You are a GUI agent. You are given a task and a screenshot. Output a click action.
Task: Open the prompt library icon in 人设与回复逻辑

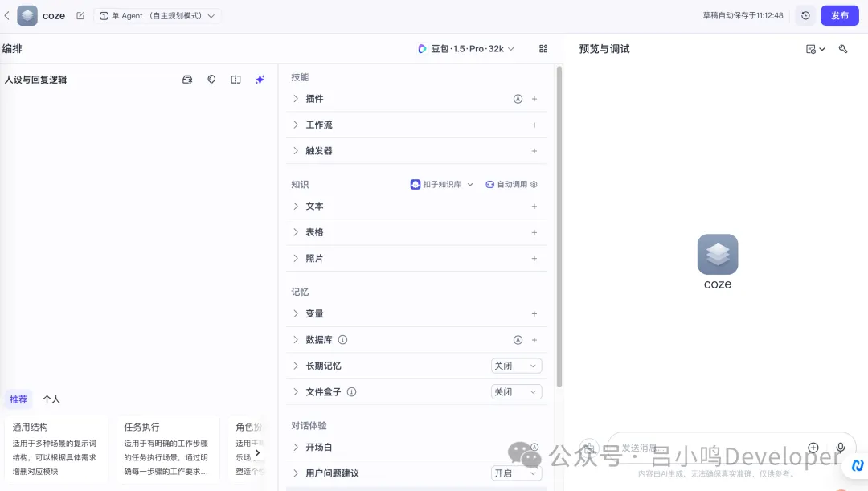click(187, 80)
